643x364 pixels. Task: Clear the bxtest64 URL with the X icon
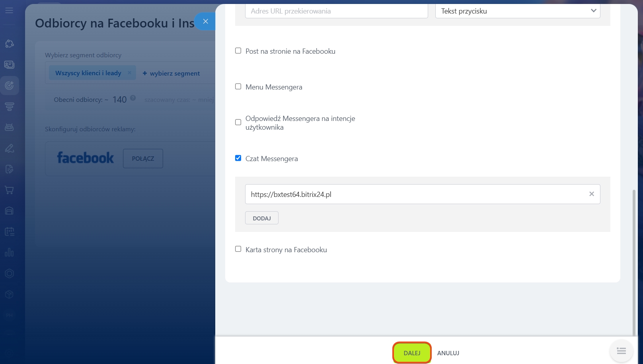point(591,194)
